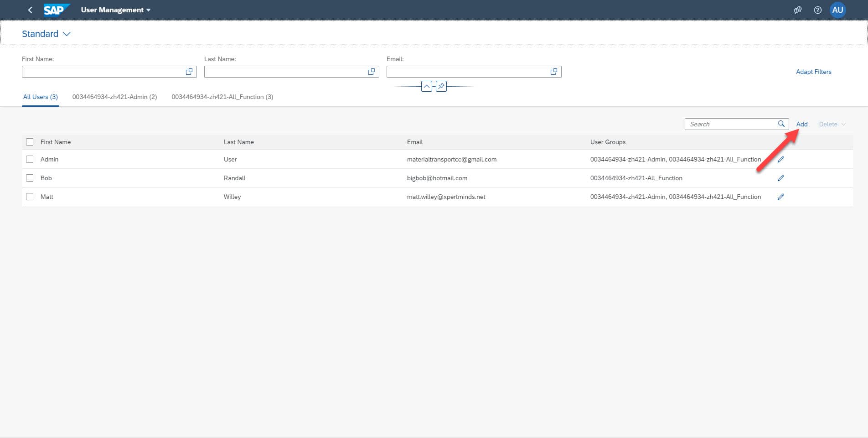Open value help for Email filter

tap(554, 72)
